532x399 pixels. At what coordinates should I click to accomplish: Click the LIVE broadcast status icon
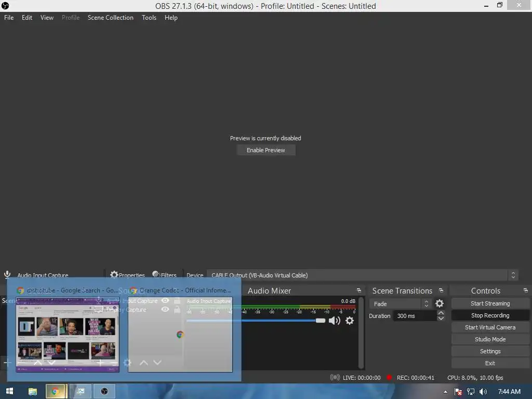point(335,377)
